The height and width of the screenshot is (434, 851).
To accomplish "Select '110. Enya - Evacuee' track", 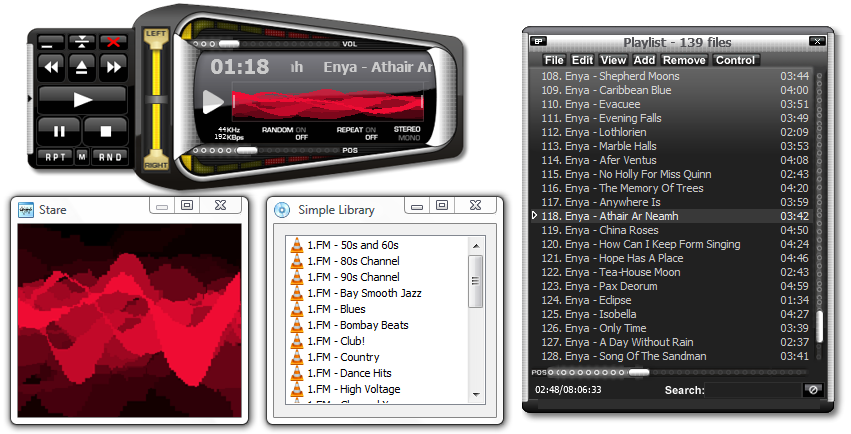I will point(675,104).
